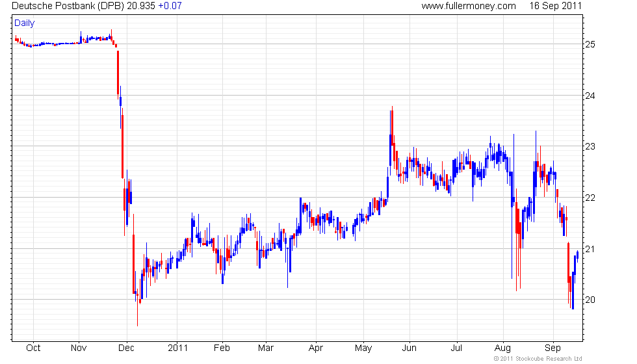Click the 21 price axis label

point(590,249)
